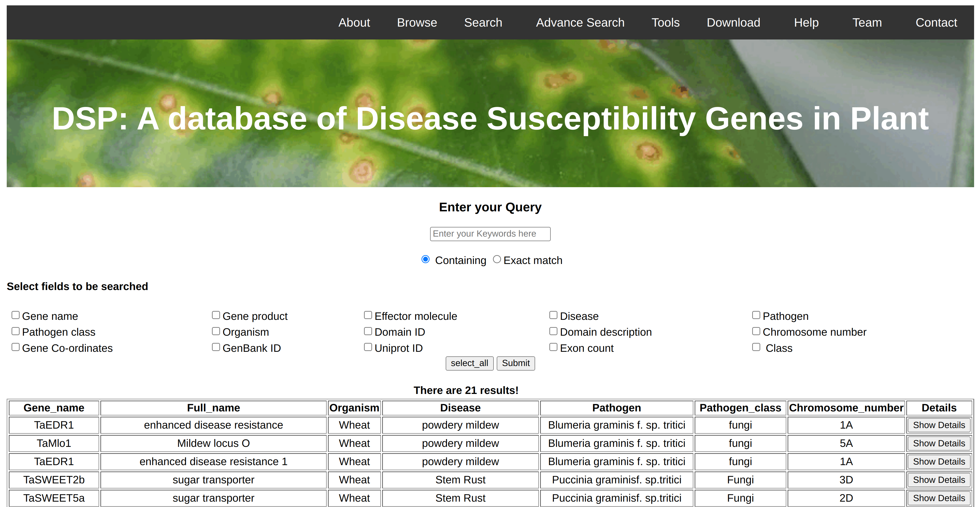Click chromosome 3D cell
Image resolution: width=980 pixels, height=507 pixels.
pyautogui.click(x=846, y=480)
